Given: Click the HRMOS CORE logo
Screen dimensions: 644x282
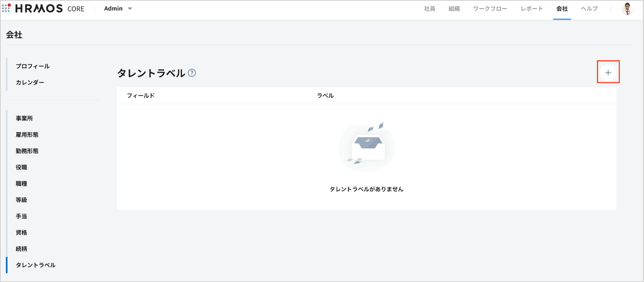Looking at the screenshot, I should (x=50, y=9).
